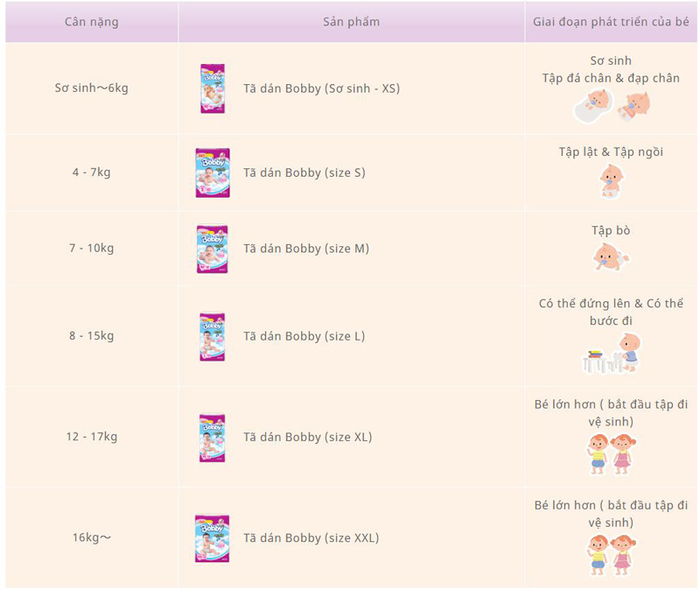Click the Bobby size S diaper package image

213,172
